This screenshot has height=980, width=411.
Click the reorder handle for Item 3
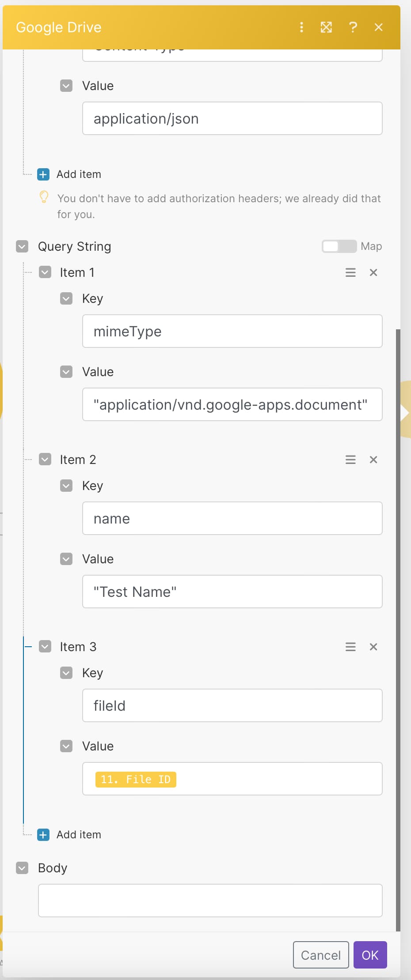350,647
